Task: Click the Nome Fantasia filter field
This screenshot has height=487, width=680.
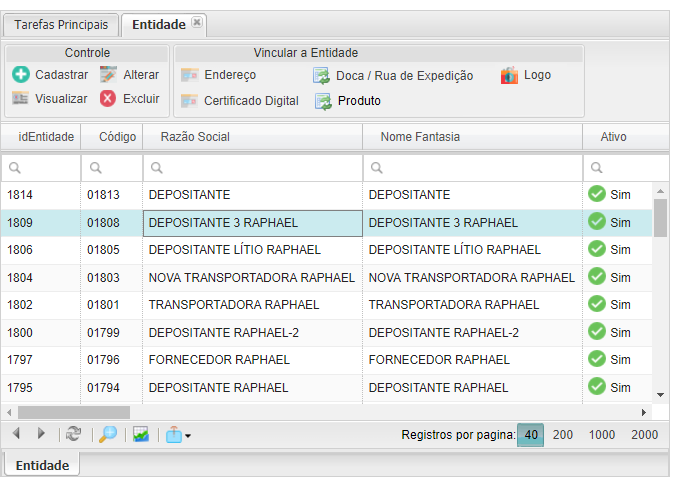Action: pos(473,168)
